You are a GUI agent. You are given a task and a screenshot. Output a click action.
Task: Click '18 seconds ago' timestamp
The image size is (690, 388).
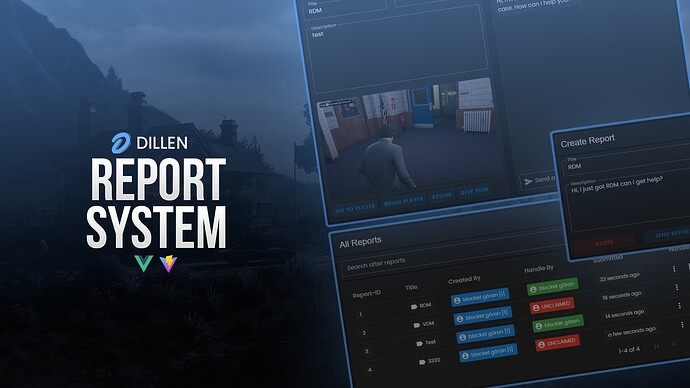(x=622, y=295)
